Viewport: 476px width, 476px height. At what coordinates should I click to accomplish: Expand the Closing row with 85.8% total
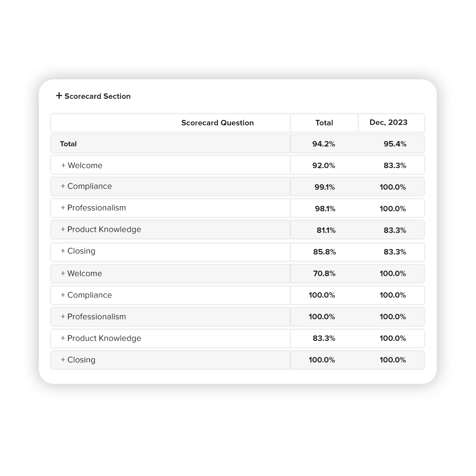[x=63, y=251]
